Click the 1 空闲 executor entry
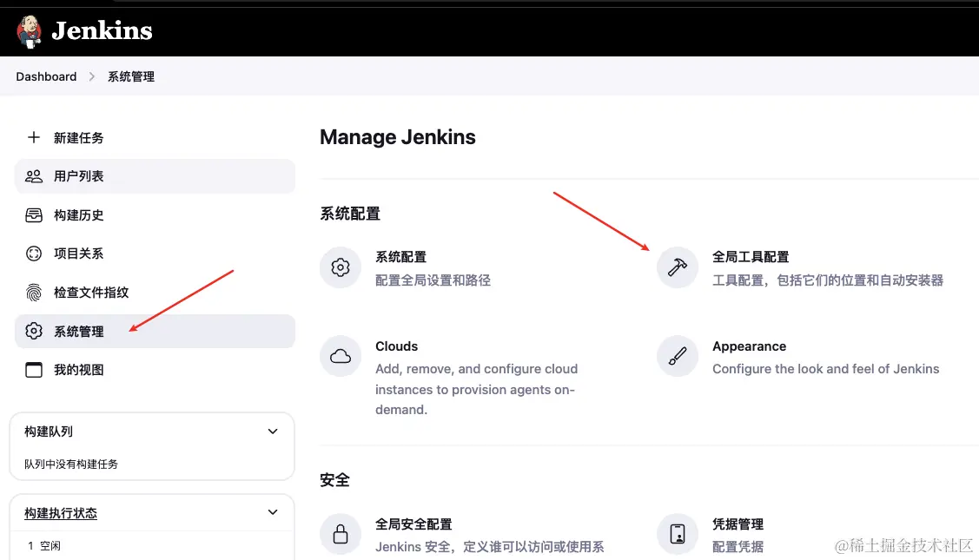 44,545
